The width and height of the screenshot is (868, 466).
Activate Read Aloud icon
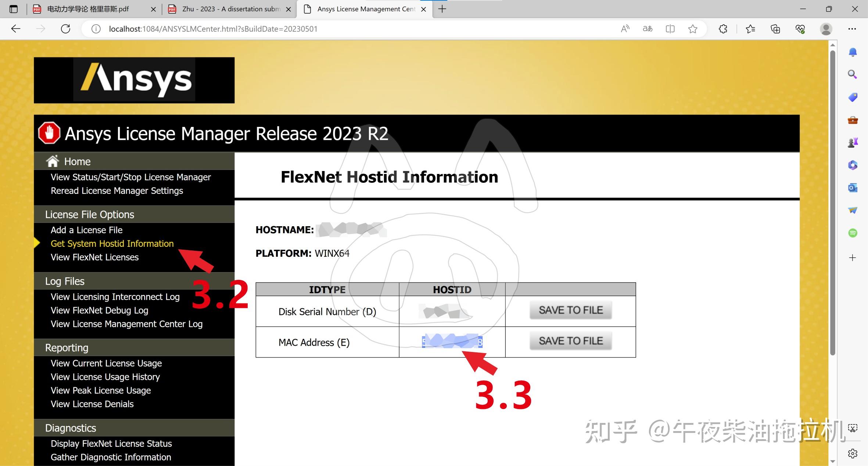(625, 29)
